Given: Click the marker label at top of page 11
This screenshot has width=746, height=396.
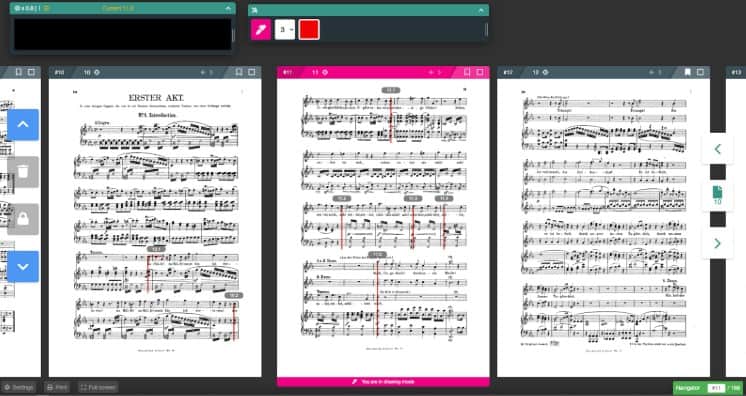Looking at the screenshot, I should [391, 90].
